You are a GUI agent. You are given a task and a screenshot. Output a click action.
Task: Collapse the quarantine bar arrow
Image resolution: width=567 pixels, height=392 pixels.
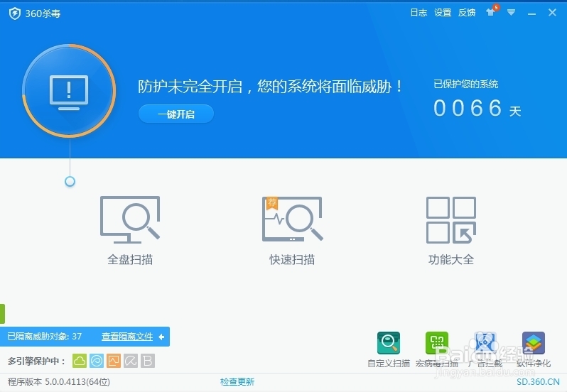(x=161, y=337)
